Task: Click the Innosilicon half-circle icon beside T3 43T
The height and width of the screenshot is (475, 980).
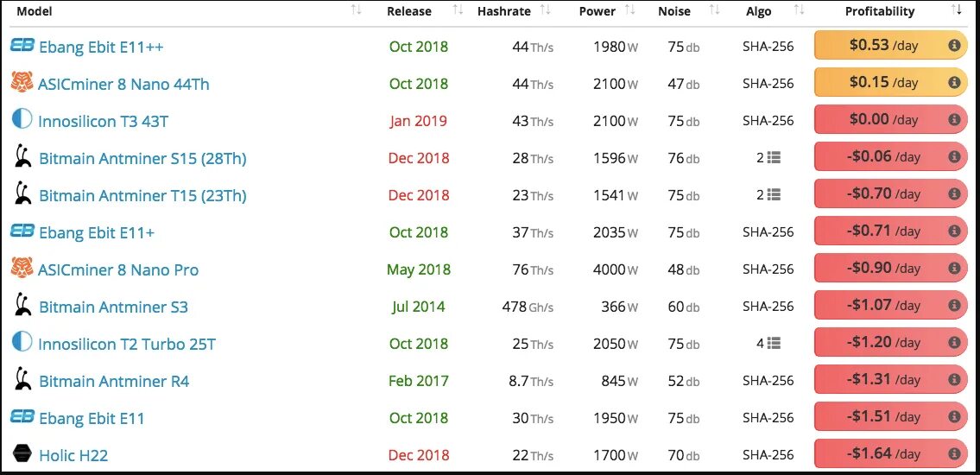Action: 22,120
